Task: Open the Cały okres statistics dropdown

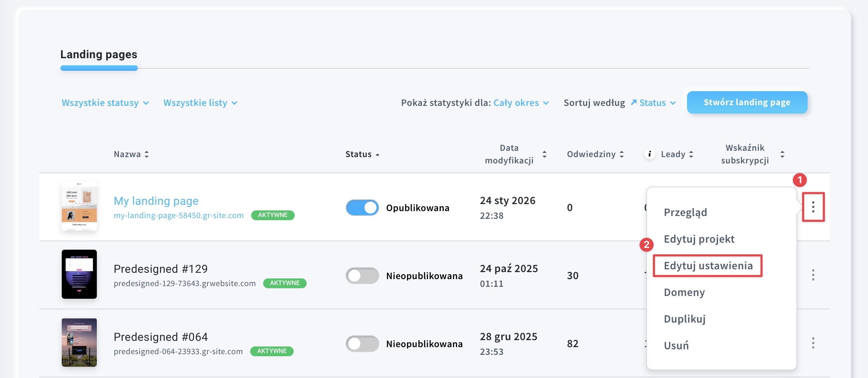Action: coord(521,103)
